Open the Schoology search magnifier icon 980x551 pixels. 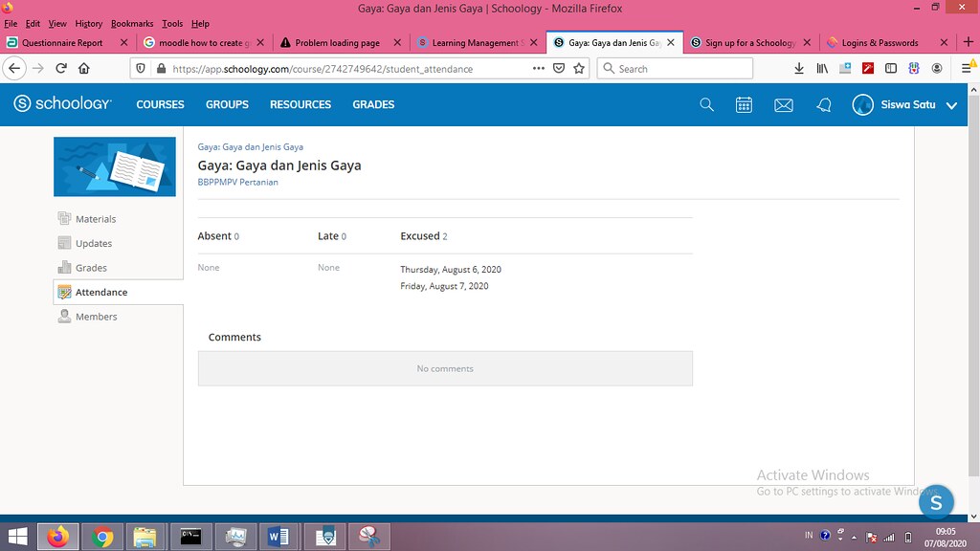click(706, 105)
